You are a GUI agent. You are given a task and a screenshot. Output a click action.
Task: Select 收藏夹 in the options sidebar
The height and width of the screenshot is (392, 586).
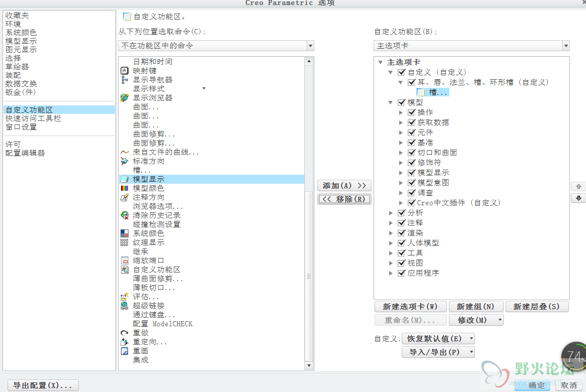pos(17,16)
